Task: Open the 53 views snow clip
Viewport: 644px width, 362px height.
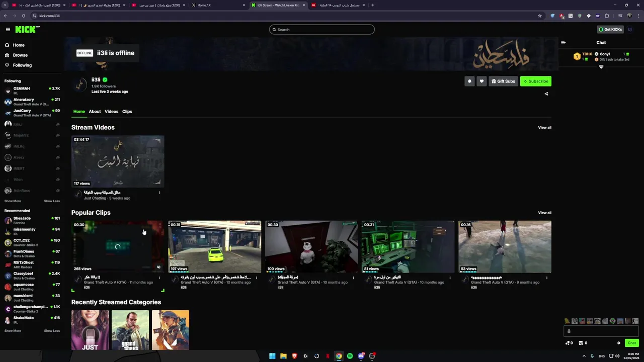Action: click(505, 247)
